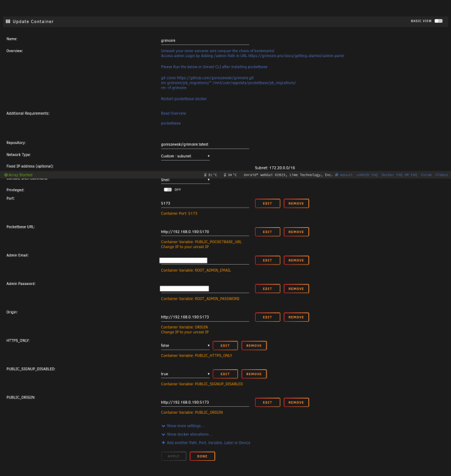Click the manual book icon in footer
The height and width of the screenshot is (476, 451).
(x=337, y=175)
